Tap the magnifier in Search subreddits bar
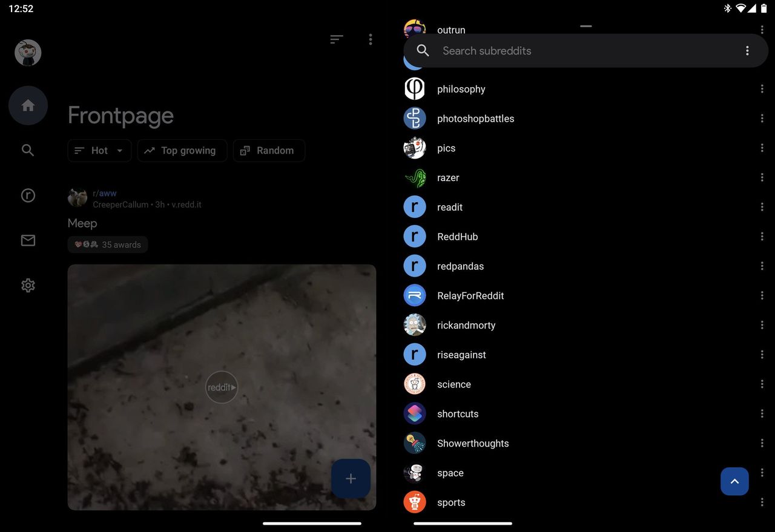The width and height of the screenshot is (775, 532). (x=423, y=51)
